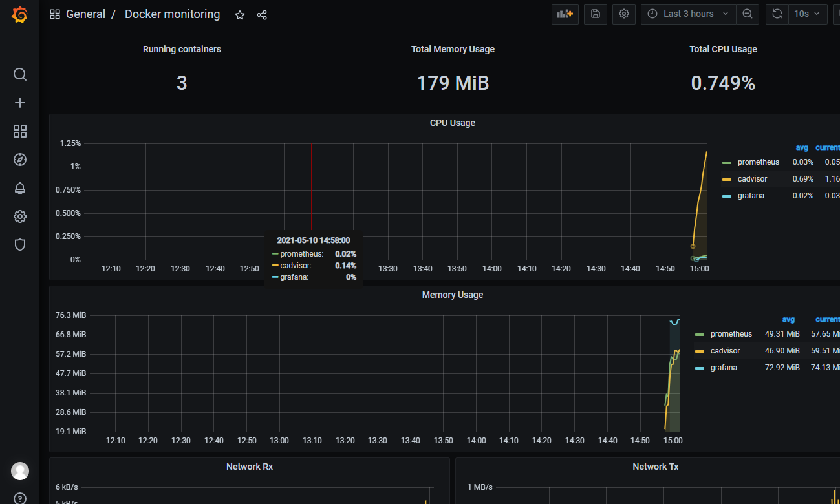The image size is (840, 504).
Task: Open the Server Admin shield icon
Action: click(20, 245)
